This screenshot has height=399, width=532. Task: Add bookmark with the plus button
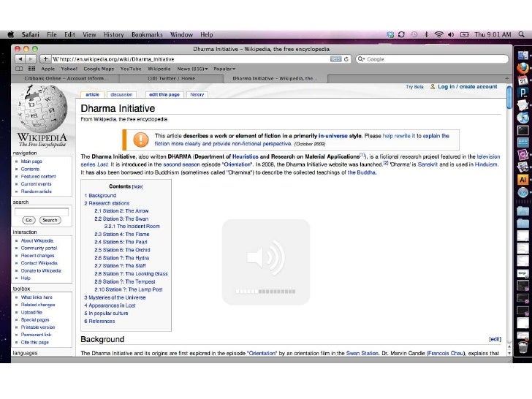pyautogui.click(x=45, y=59)
